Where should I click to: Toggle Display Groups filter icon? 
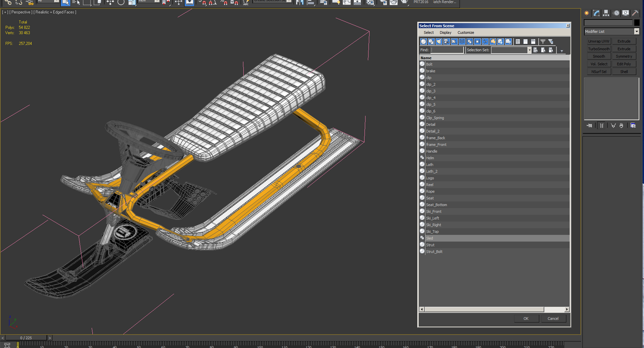pos(470,42)
